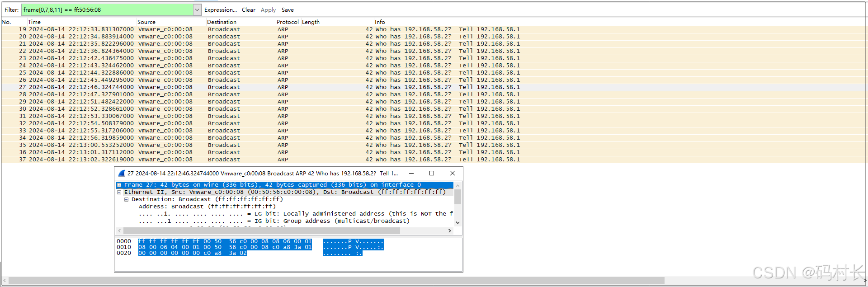The height and width of the screenshot is (287, 868).
Task: Close the packet 27 detail window
Action: click(x=453, y=173)
